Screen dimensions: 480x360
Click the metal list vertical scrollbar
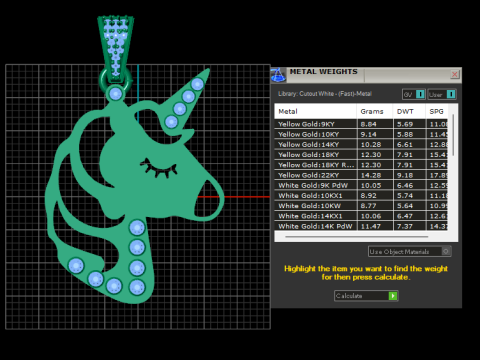[x=453, y=135]
